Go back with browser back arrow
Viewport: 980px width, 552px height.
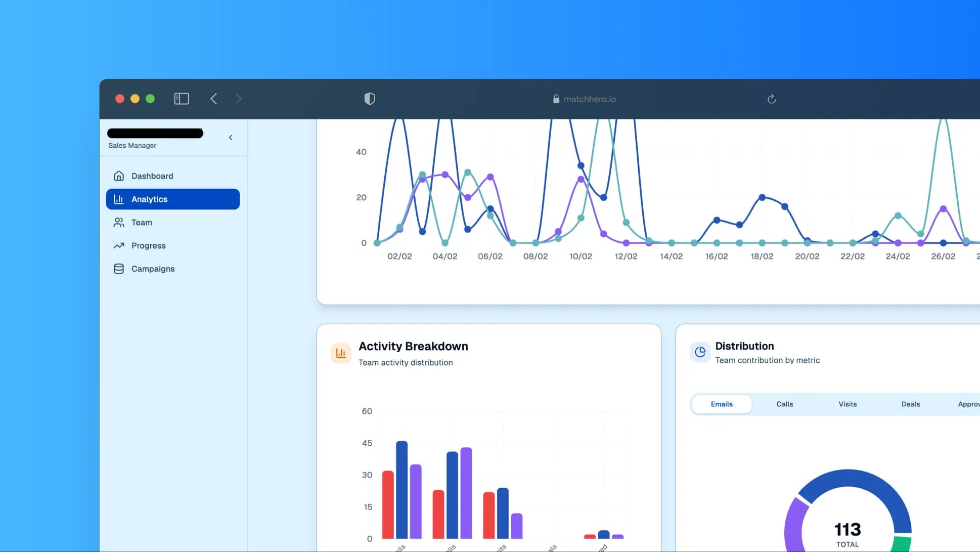tap(214, 99)
